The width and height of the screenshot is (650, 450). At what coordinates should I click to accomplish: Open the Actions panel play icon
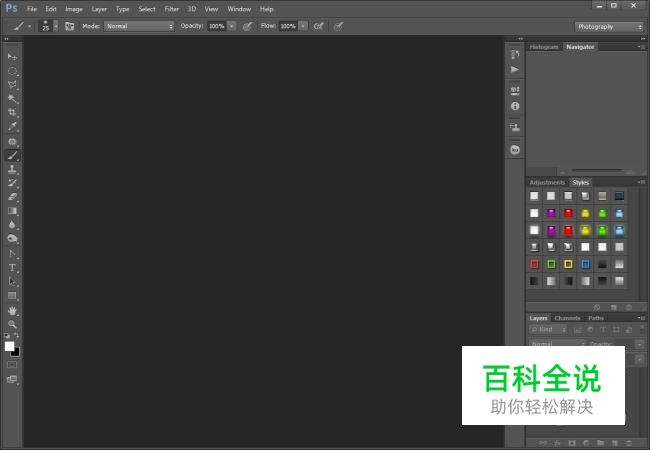click(515, 69)
